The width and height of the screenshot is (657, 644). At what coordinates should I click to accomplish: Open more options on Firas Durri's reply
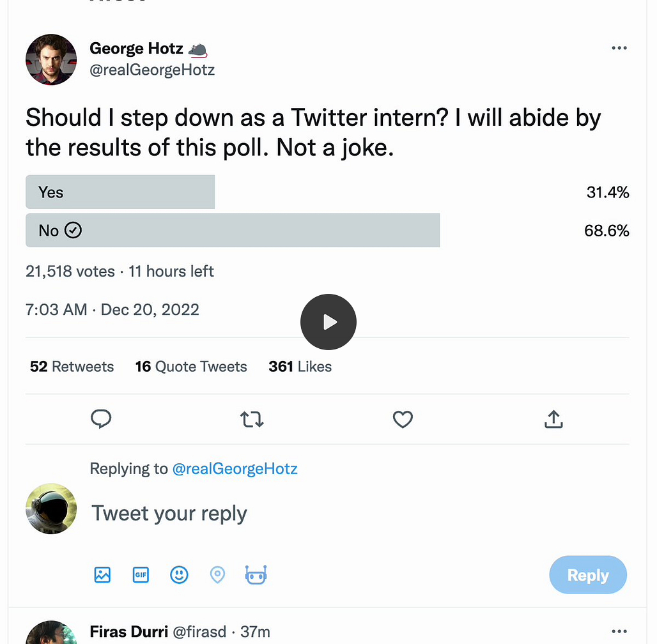[619, 631]
